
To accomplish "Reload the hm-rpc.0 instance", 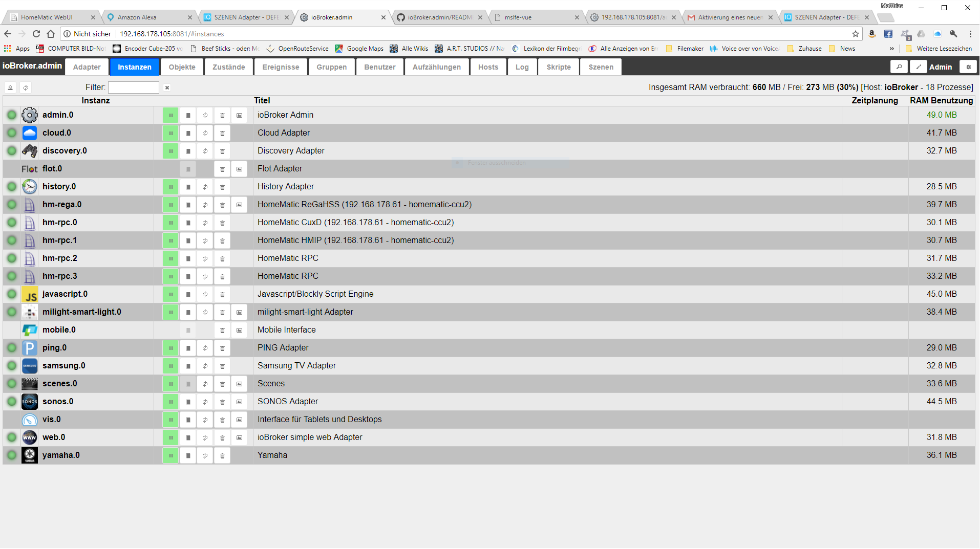I will click(205, 223).
